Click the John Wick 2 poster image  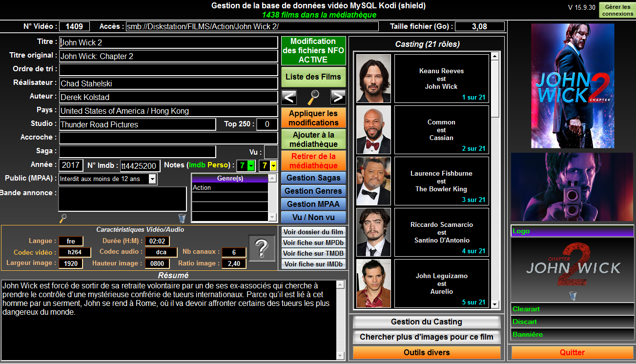573,85
